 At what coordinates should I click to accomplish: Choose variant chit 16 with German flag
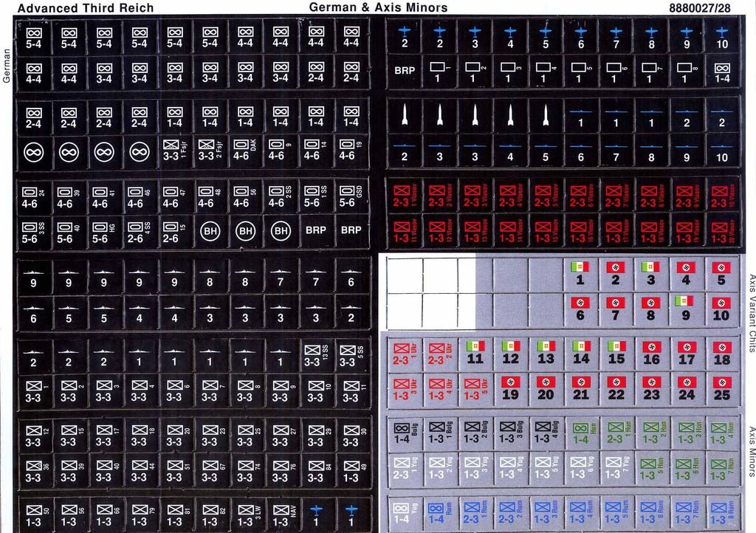click(x=651, y=354)
